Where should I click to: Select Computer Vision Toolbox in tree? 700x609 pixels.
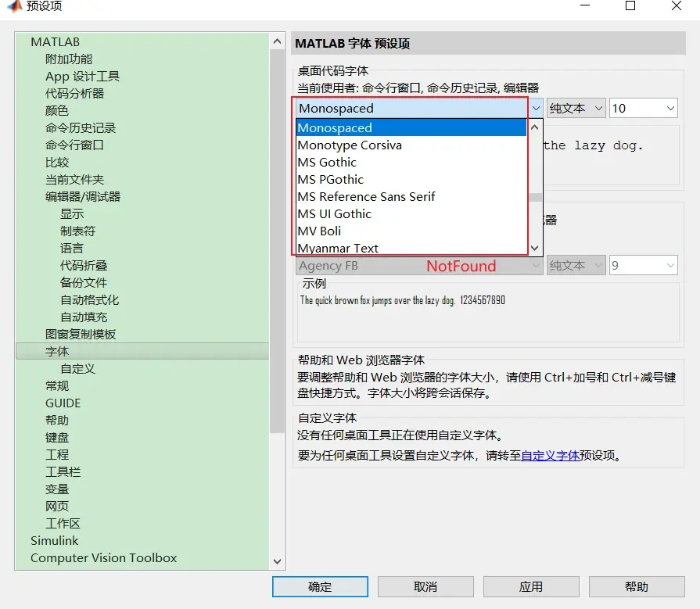pyautogui.click(x=103, y=558)
